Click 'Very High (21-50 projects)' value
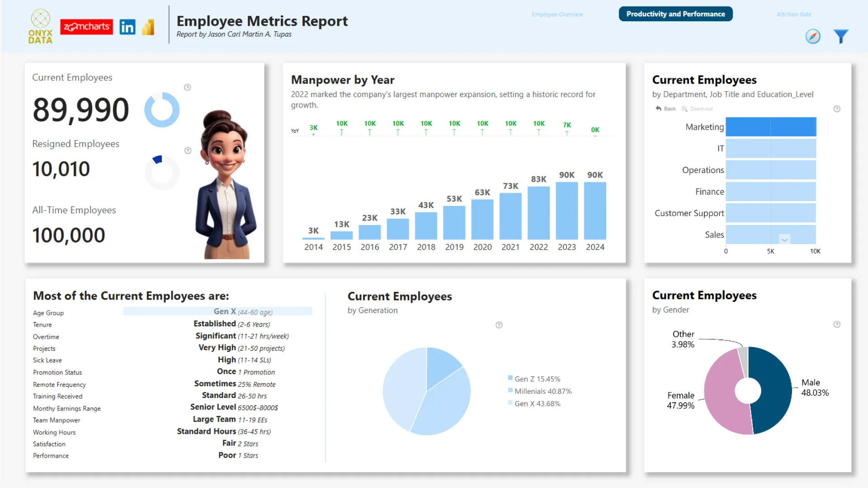This screenshot has width=868, height=488. [x=241, y=347]
